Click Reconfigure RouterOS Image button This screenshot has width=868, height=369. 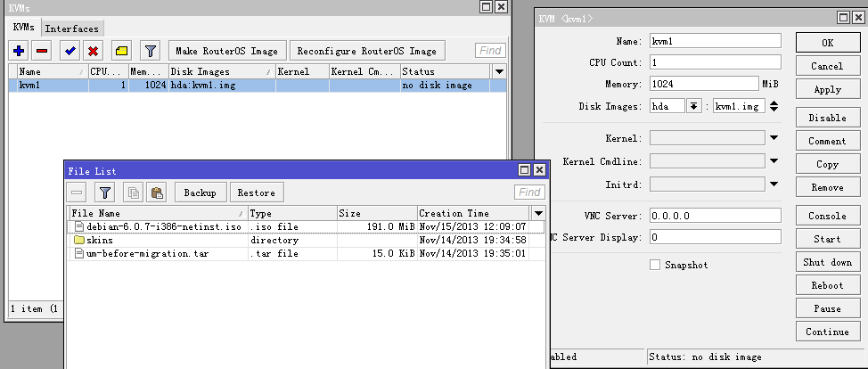click(x=367, y=51)
